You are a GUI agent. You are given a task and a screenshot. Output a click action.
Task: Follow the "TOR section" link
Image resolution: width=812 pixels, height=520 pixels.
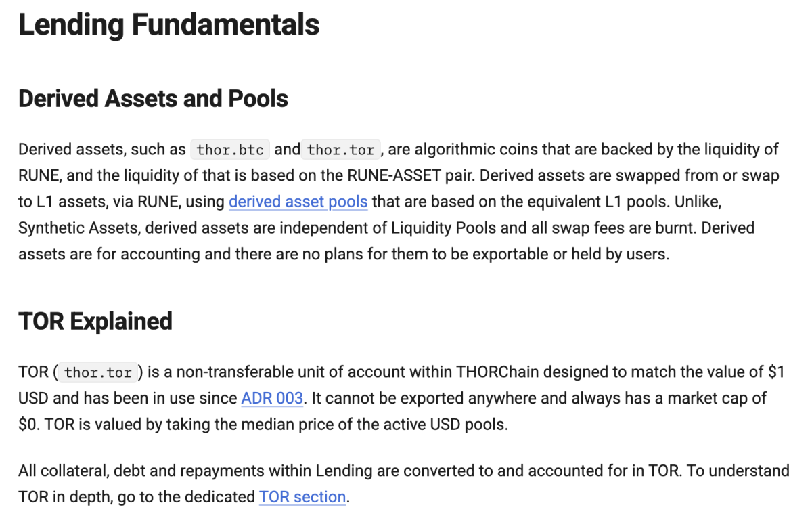[x=302, y=497]
